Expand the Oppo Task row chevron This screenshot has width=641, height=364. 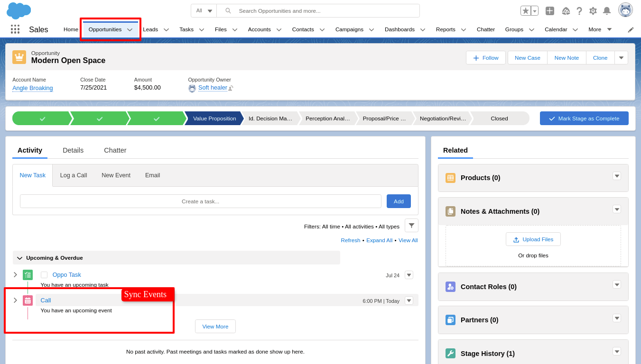click(x=15, y=275)
